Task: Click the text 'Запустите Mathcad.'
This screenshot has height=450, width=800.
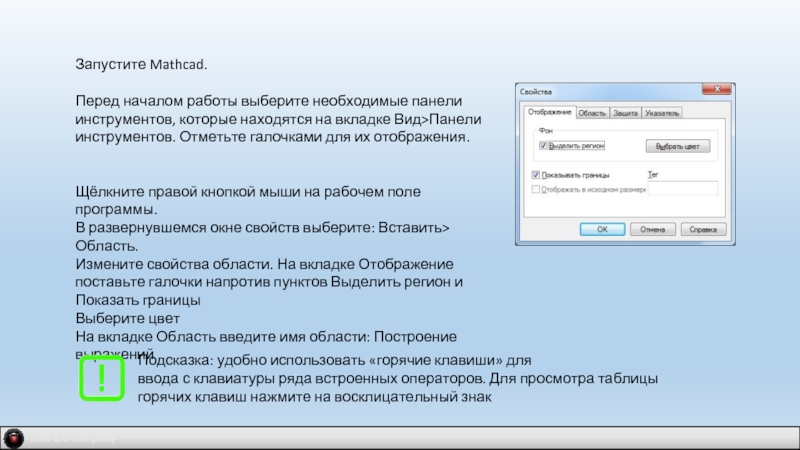Action: tap(141, 64)
